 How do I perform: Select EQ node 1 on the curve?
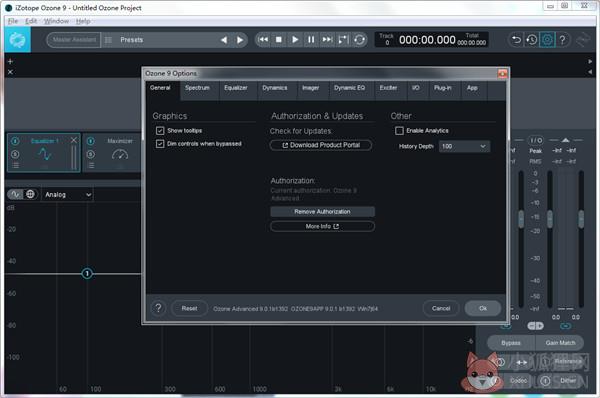[87, 274]
